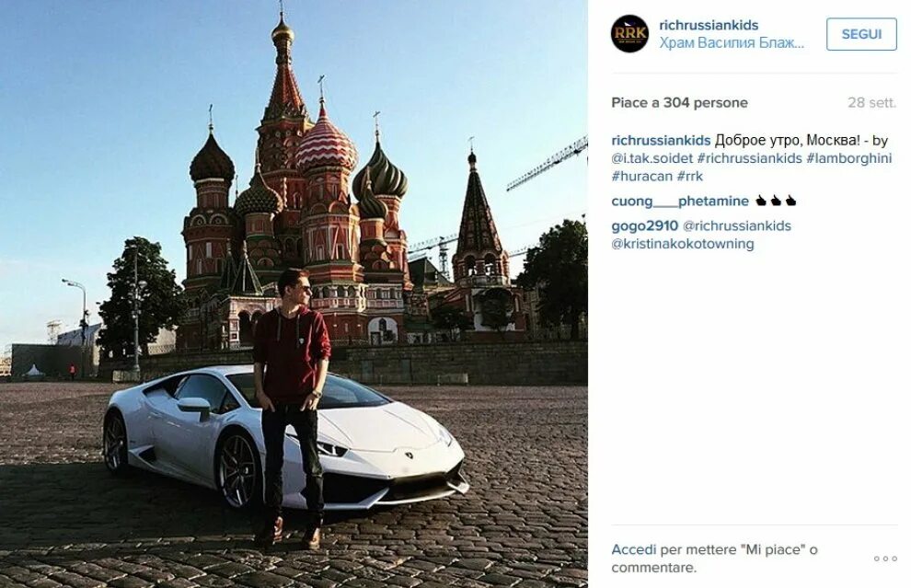Open the #richrussiankids hashtag

(x=749, y=158)
